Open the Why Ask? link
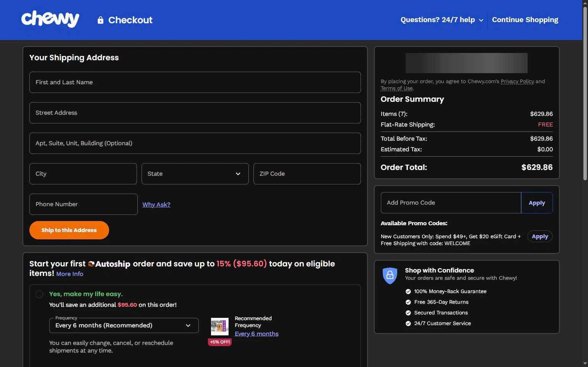 click(156, 205)
